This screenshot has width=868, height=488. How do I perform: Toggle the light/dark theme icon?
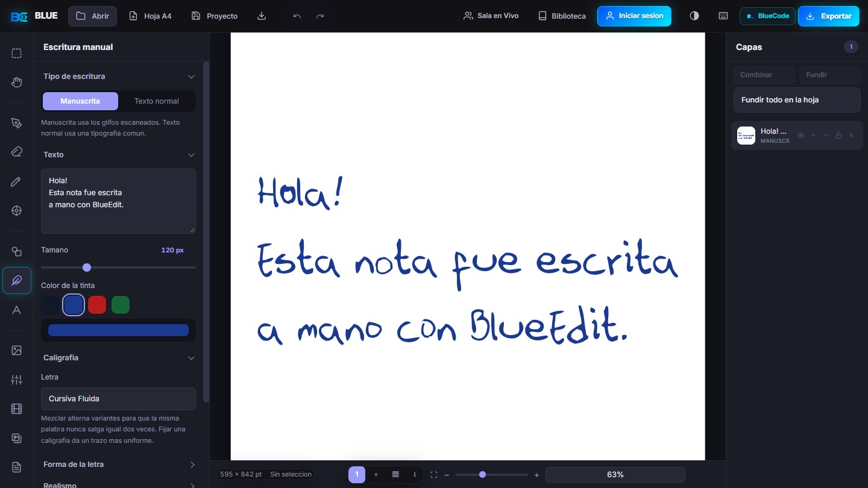[x=694, y=16]
